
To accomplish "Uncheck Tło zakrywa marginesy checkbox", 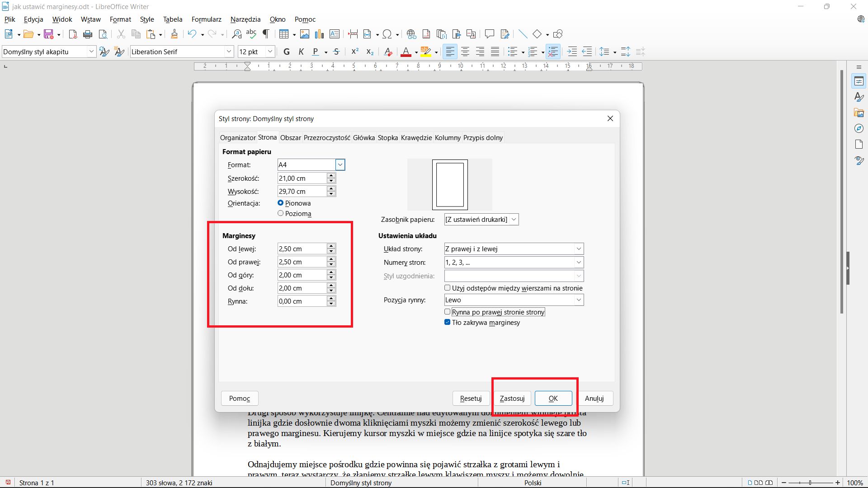I will tap(448, 322).
